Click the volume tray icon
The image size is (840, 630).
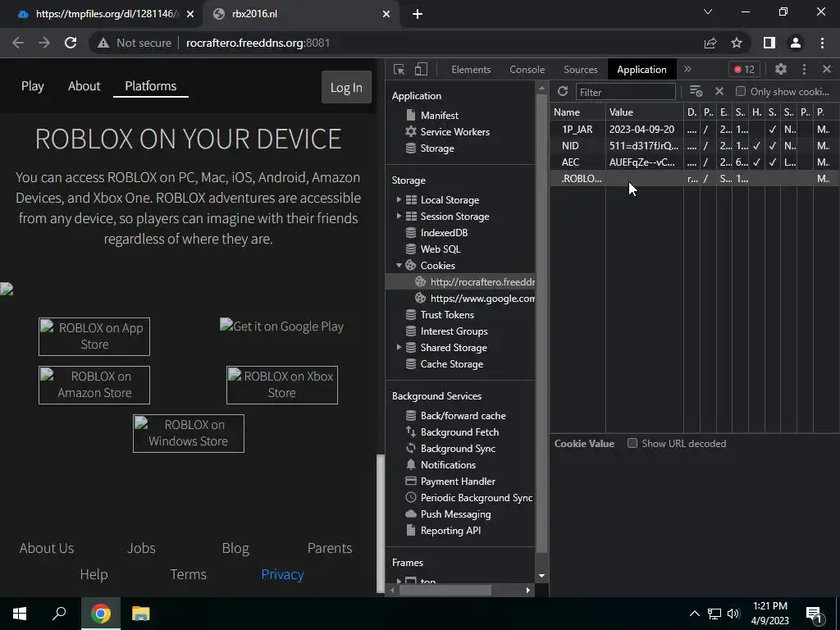coord(733,614)
